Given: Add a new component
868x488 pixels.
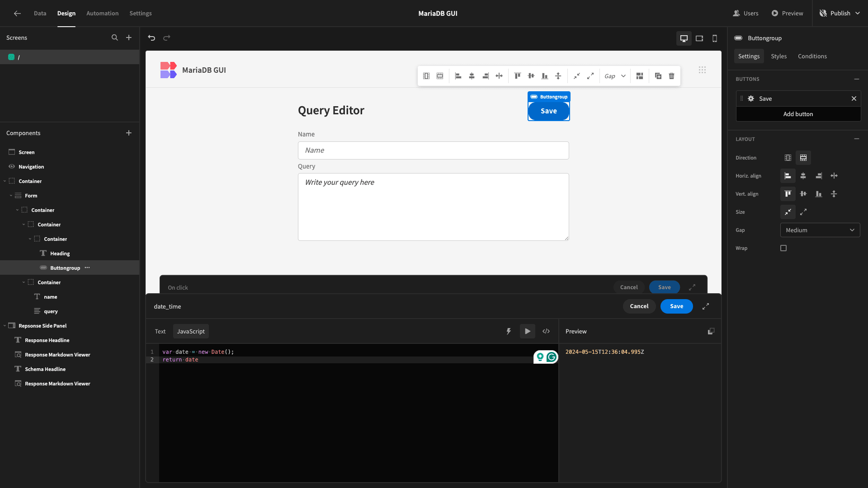Looking at the screenshot, I should 129,133.
